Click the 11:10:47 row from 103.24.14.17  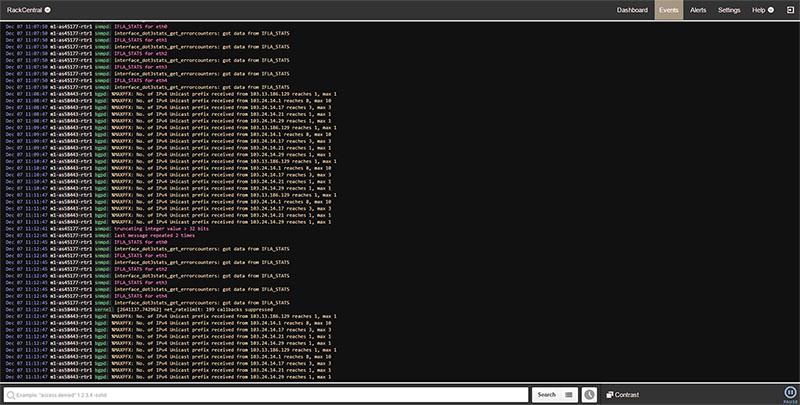pyautogui.click(x=168, y=174)
